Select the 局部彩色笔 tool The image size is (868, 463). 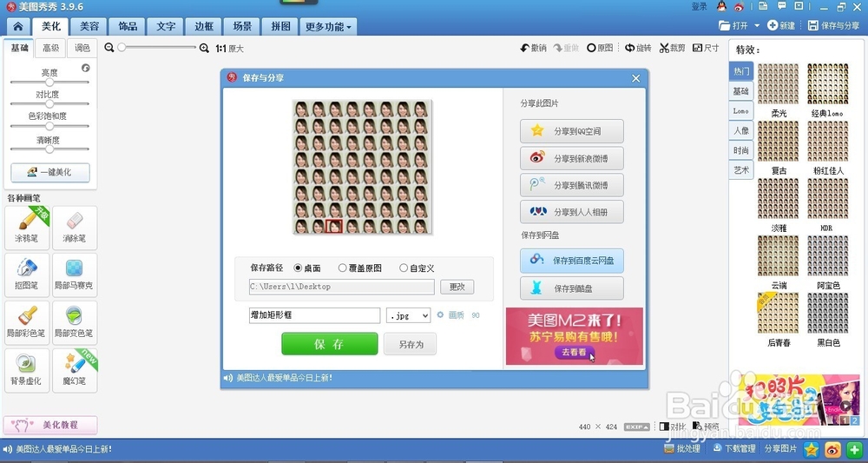click(27, 322)
